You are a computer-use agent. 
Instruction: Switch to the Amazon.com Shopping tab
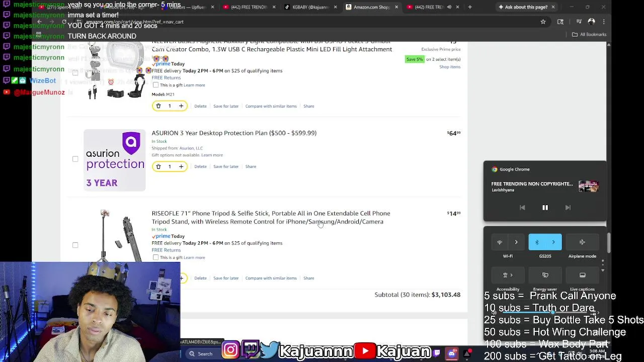(x=371, y=7)
